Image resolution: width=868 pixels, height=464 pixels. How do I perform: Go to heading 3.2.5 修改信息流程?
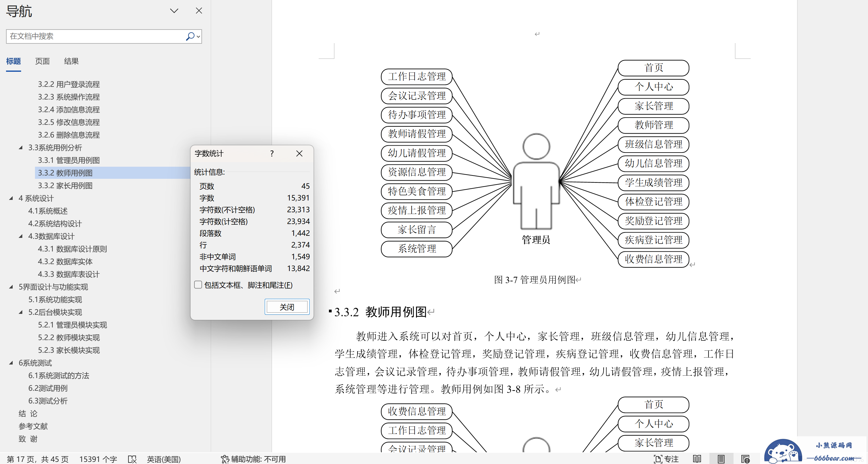click(69, 122)
